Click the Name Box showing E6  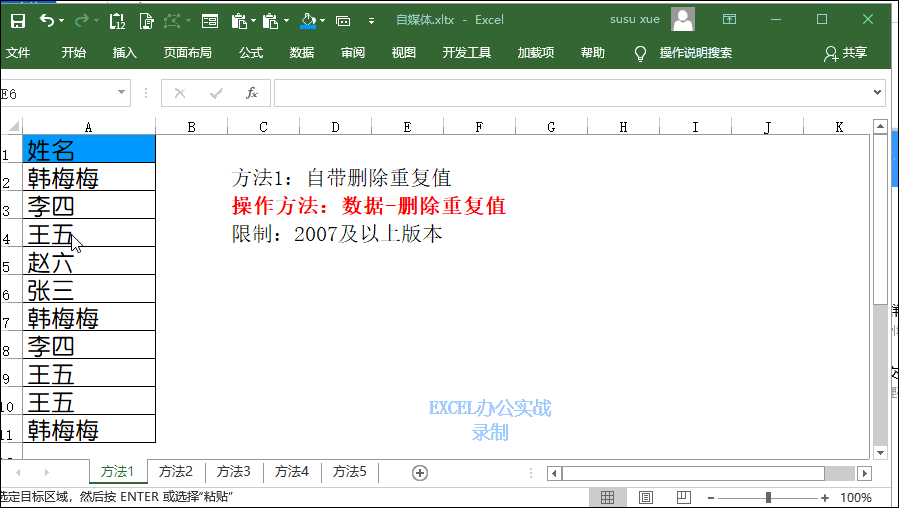click(57, 93)
